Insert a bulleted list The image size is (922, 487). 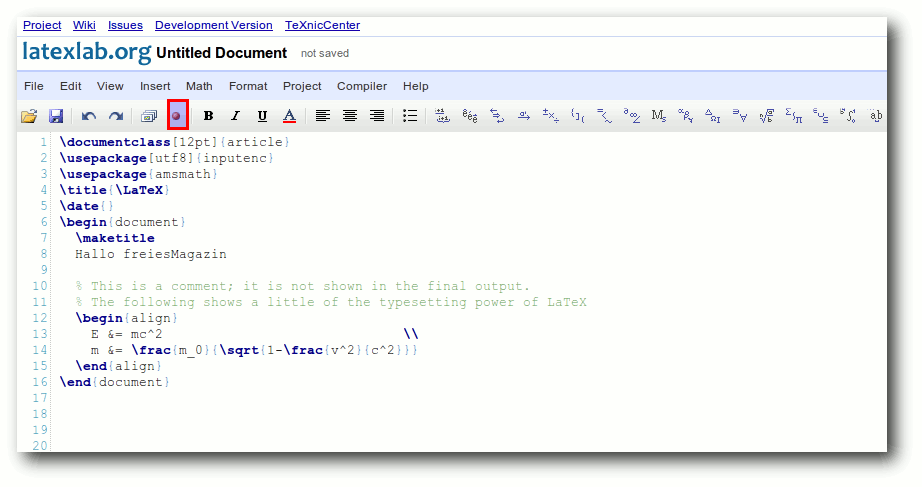click(x=410, y=116)
